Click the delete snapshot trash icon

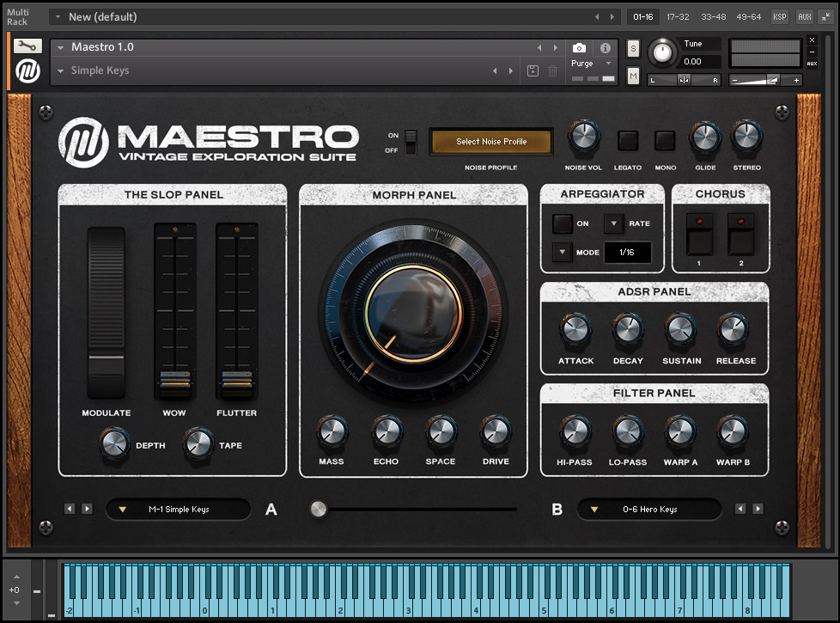click(x=552, y=71)
